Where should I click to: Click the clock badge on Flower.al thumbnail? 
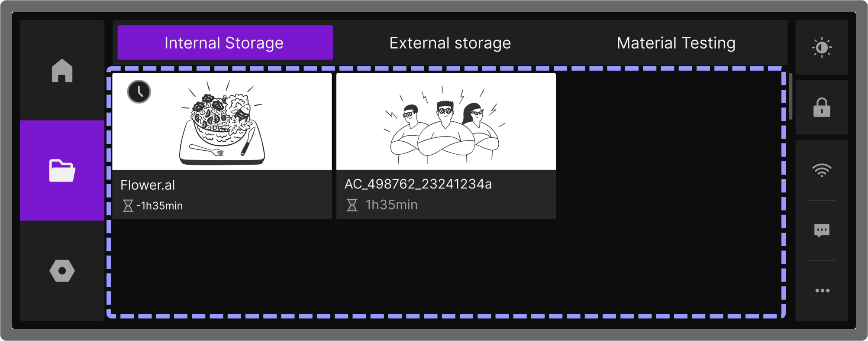click(x=139, y=92)
